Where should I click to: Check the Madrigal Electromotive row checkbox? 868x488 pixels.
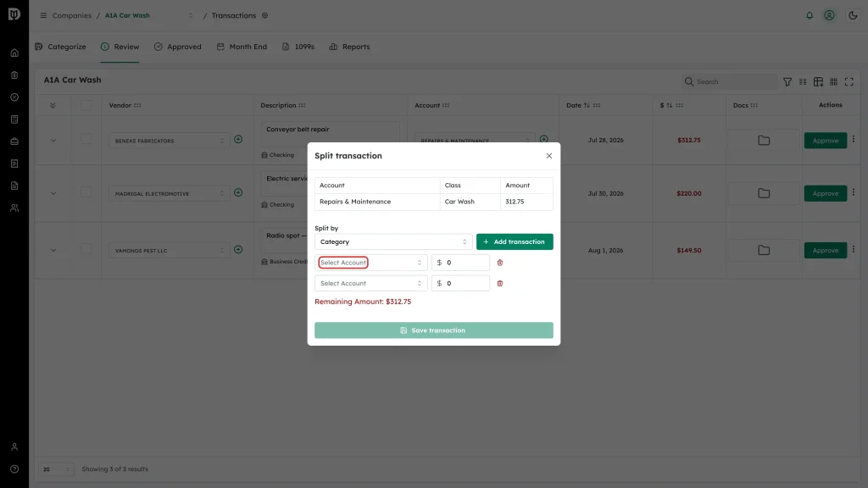(x=86, y=192)
